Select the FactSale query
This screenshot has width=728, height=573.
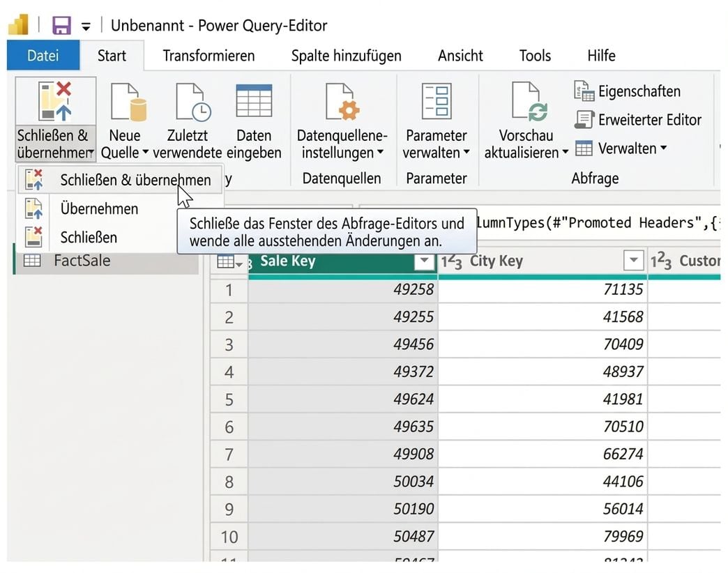[x=107, y=261]
